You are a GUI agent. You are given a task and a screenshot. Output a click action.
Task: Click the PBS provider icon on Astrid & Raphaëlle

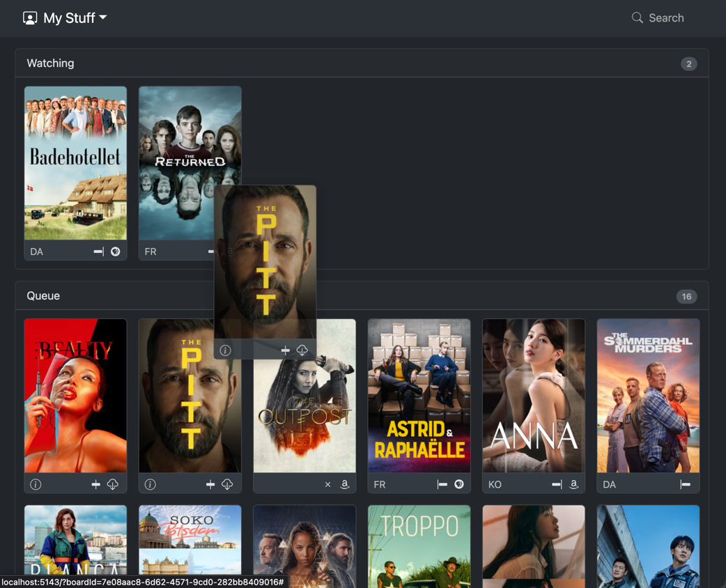(459, 484)
